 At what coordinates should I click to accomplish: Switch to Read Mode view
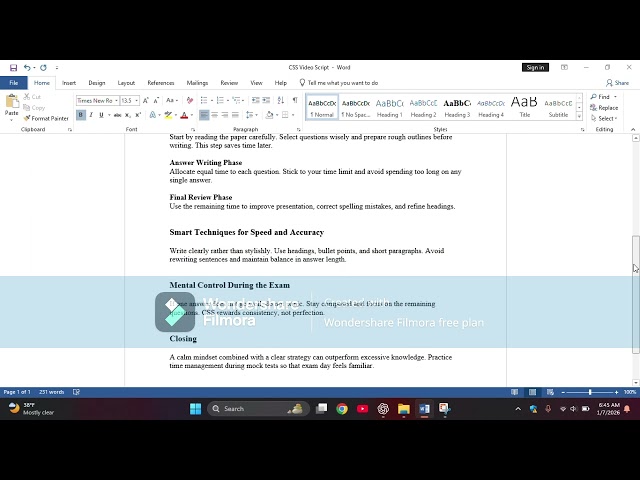click(x=514, y=392)
